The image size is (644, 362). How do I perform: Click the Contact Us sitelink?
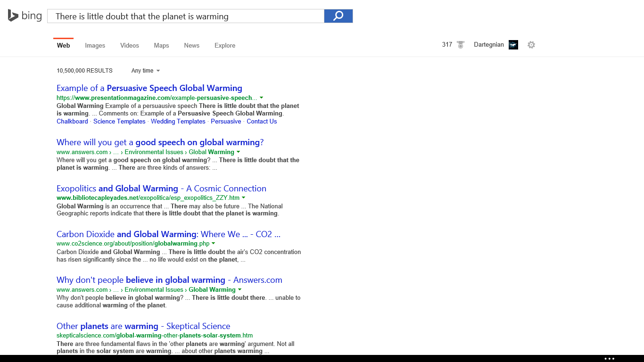(x=262, y=122)
